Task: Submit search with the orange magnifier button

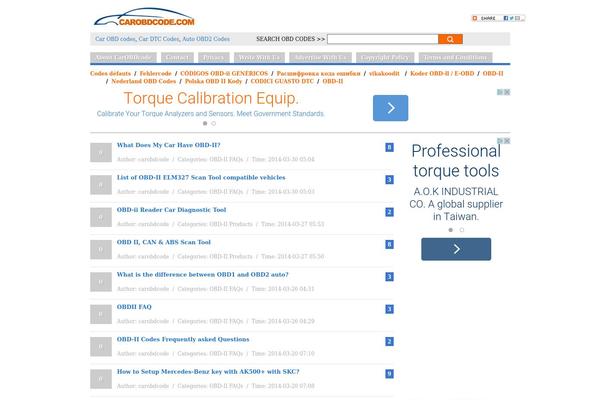Action: click(x=450, y=39)
